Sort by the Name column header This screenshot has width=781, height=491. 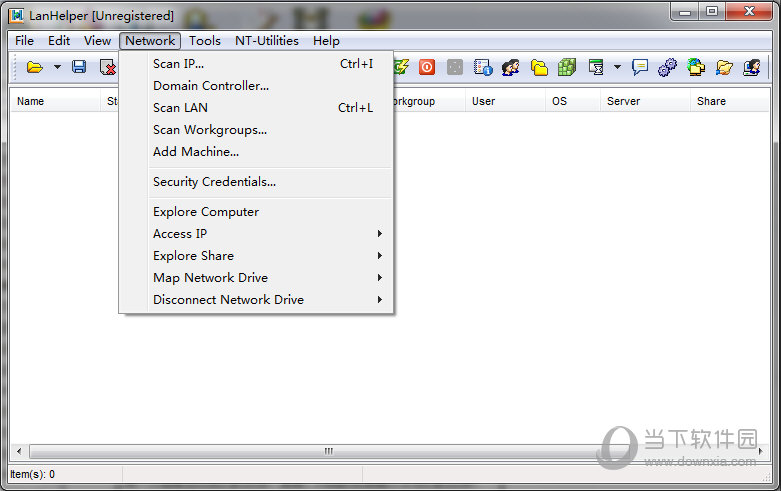pyautogui.click(x=55, y=101)
